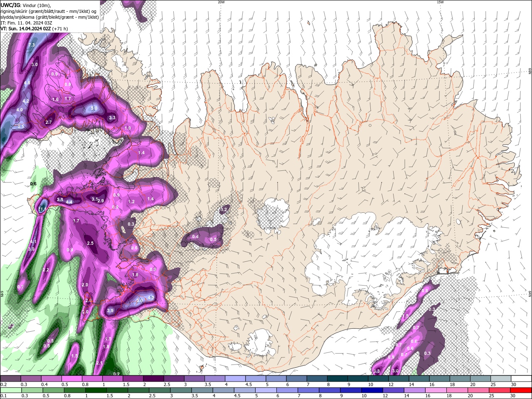Click the 5.1 precipitation value on map
This screenshot has height=399, width=532.
[x=21, y=126]
